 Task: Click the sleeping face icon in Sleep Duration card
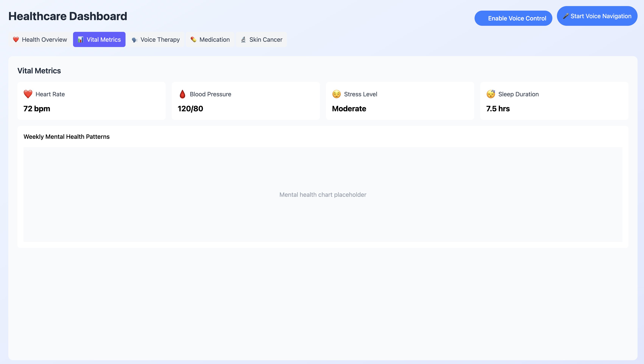(491, 94)
